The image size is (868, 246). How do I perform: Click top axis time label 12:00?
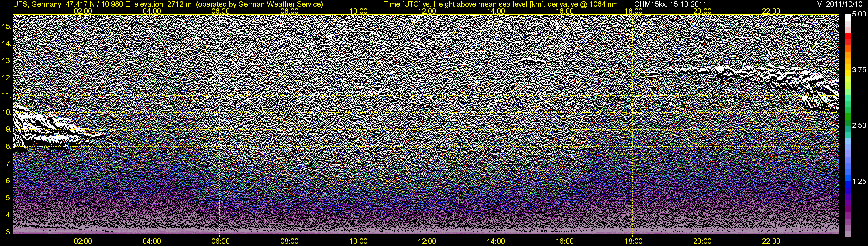pyautogui.click(x=427, y=11)
